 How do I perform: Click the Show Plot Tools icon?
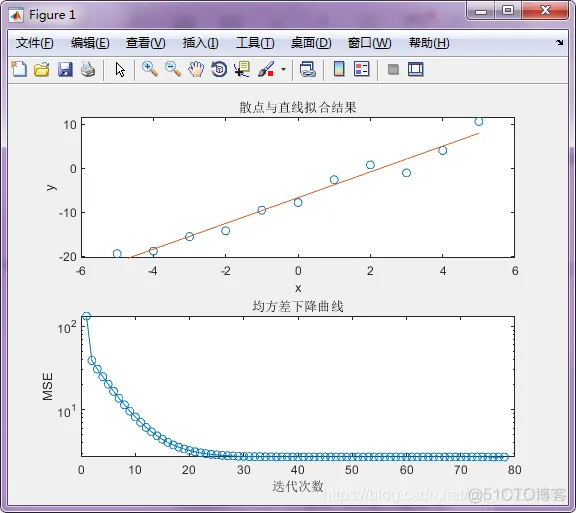point(415,69)
